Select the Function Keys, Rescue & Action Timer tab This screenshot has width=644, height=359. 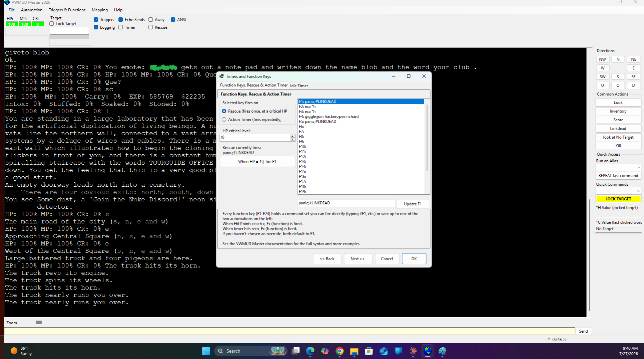pyautogui.click(x=253, y=85)
